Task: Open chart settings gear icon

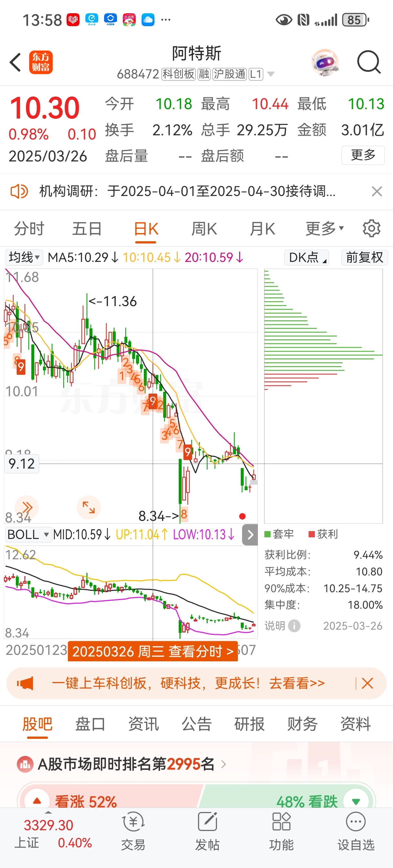Action: pyautogui.click(x=371, y=228)
